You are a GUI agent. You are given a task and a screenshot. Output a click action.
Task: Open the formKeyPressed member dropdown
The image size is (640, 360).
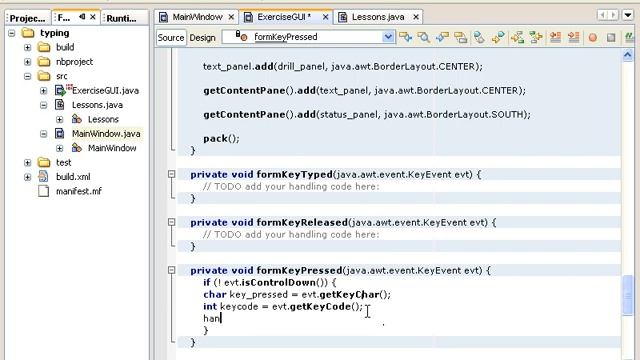388,37
